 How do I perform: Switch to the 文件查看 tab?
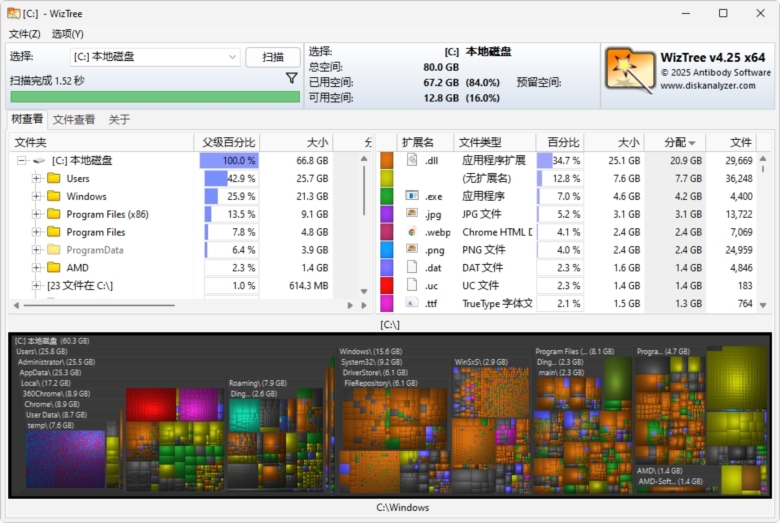tap(74, 119)
